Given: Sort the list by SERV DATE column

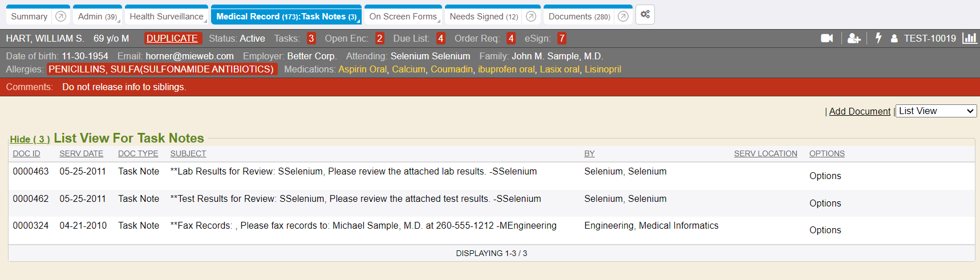Looking at the screenshot, I should tap(81, 153).
